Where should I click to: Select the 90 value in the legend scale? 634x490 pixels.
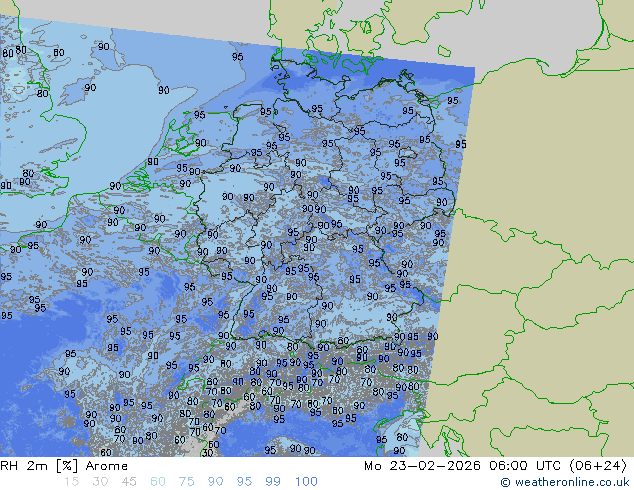tap(215, 482)
